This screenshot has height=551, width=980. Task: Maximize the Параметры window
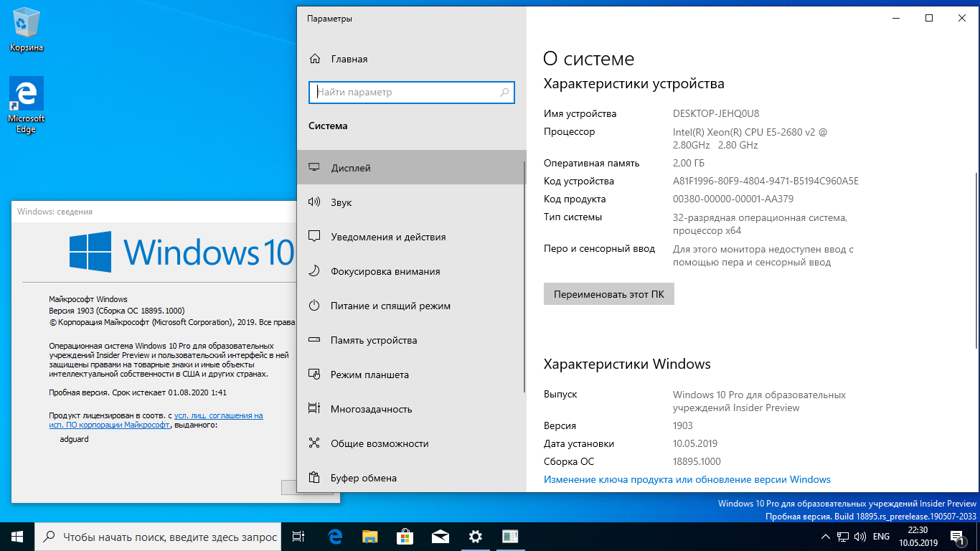point(930,19)
